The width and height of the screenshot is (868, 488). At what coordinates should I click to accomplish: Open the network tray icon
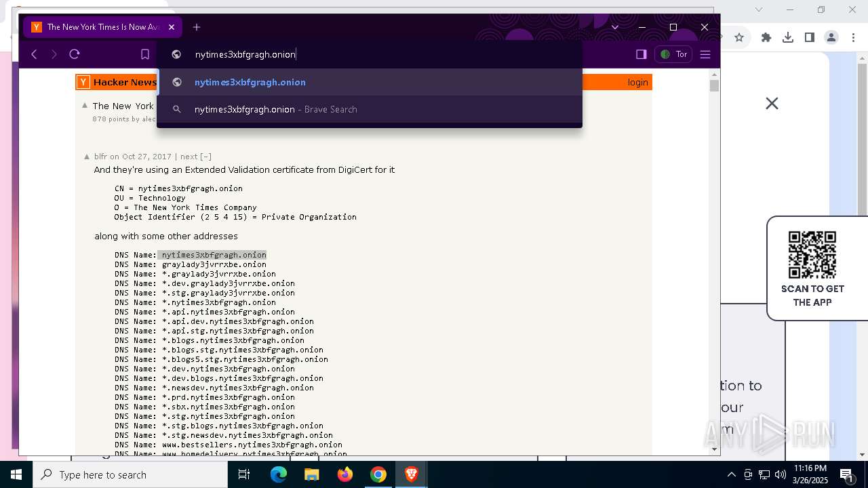(764, 474)
